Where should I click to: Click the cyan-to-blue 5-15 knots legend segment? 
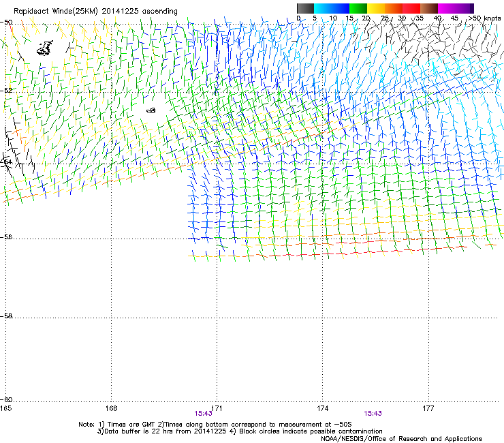pos(332,8)
